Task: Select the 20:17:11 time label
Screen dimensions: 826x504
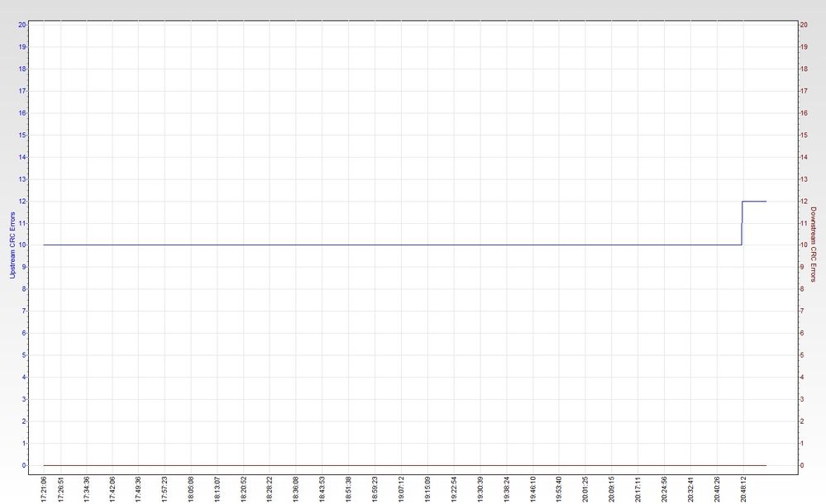Action: coord(638,490)
